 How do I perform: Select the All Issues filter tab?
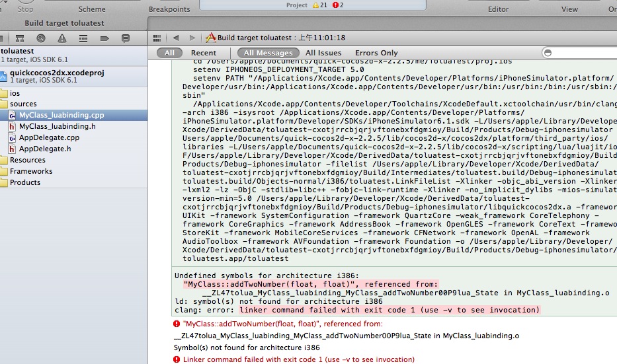tap(323, 53)
